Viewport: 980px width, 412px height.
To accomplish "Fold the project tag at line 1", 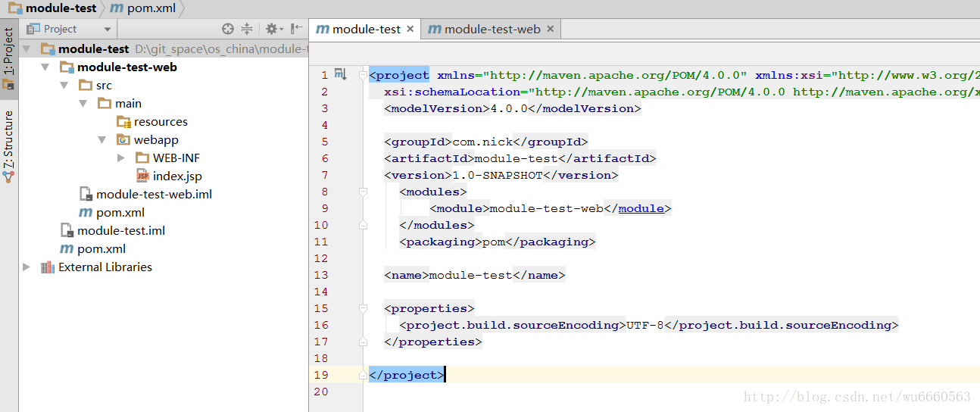I will 363,75.
